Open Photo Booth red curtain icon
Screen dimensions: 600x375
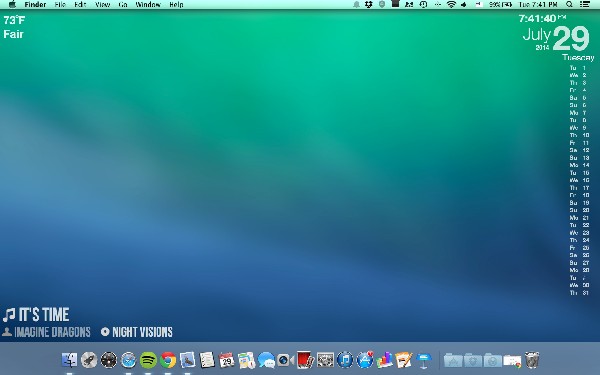(x=305, y=360)
